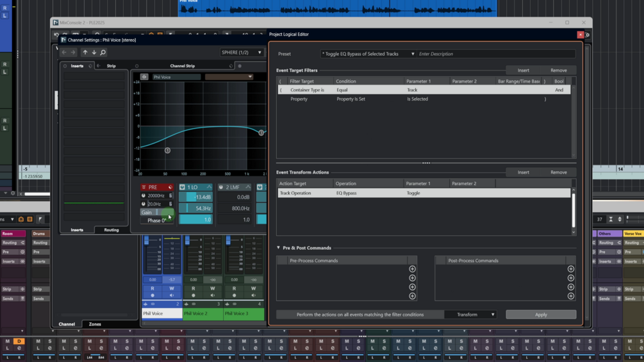The width and height of the screenshot is (644, 362).
Task: Toggle the 20000Hz high-cut filter power
Action: [x=144, y=196]
